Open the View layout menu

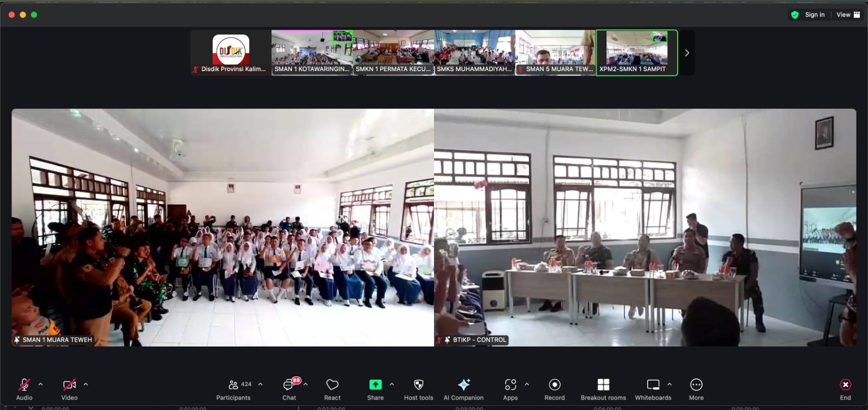click(848, 15)
